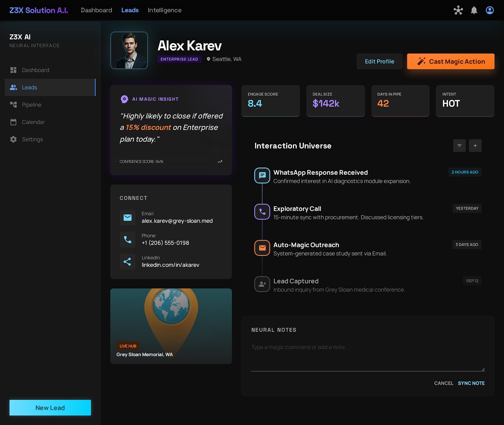Open the notifications bell icon
Image resolution: width=504 pixels, height=425 pixels.
pyautogui.click(x=474, y=10)
